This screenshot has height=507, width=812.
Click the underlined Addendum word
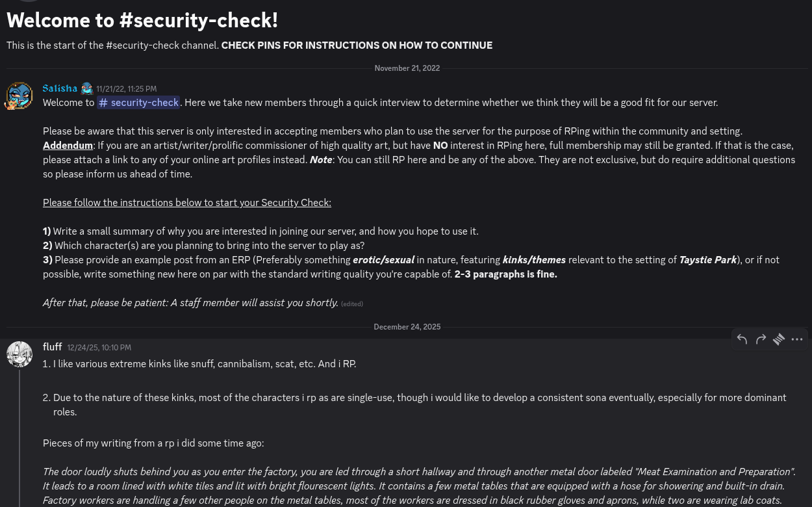pyautogui.click(x=68, y=146)
